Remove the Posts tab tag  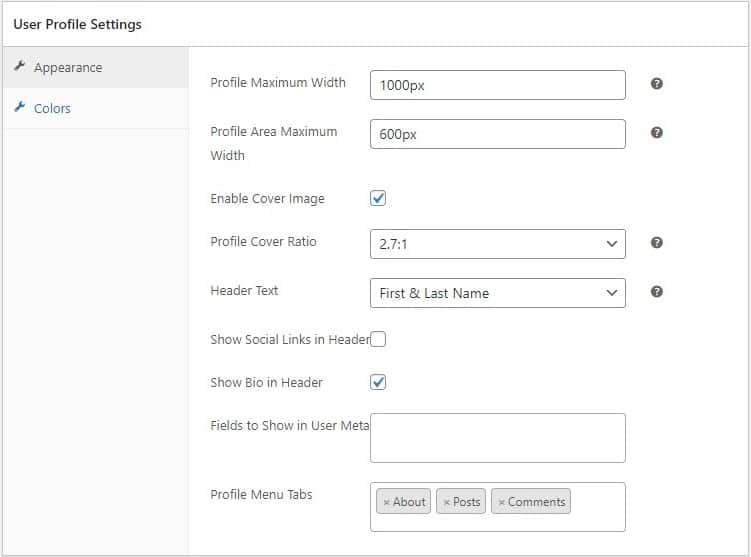(446, 502)
